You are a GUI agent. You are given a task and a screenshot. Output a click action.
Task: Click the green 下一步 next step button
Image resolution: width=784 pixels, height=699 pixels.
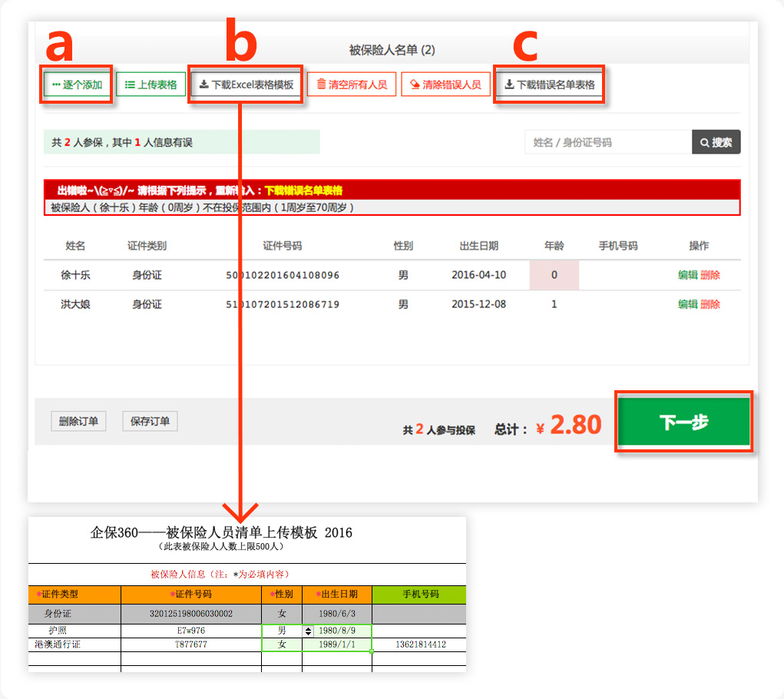pyautogui.click(x=683, y=422)
